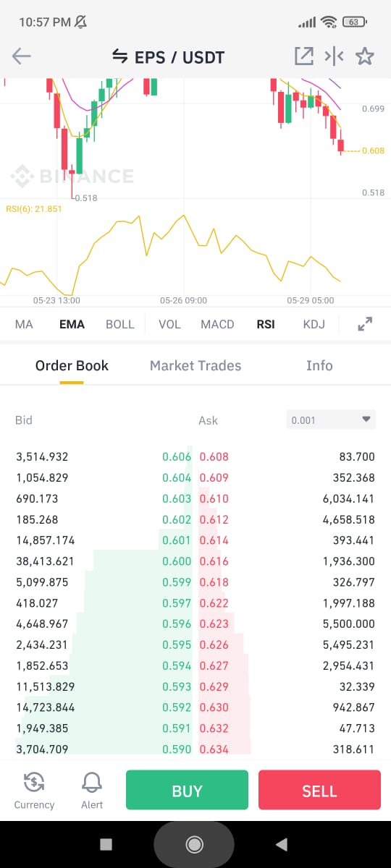Tap the red SELL button
The image size is (391, 868).
319,791
